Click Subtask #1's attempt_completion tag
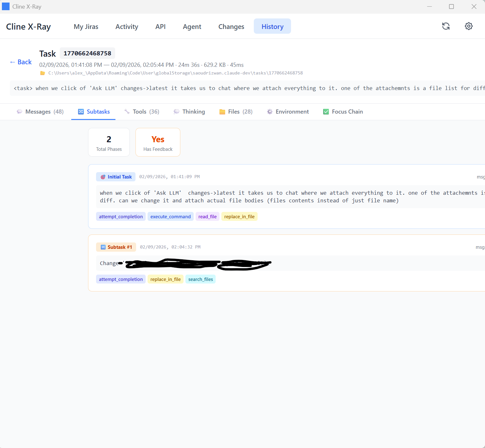 (x=121, y=279)
